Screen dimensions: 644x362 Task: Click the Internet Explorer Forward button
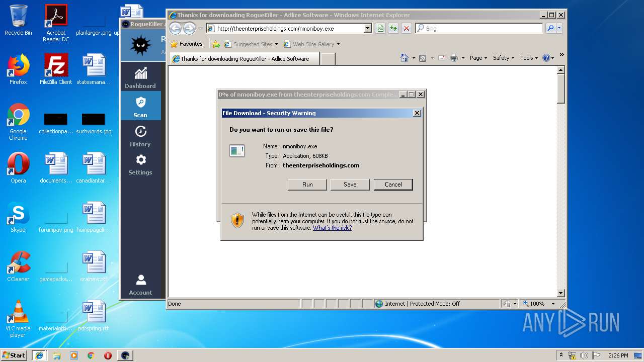click(189, 28)
